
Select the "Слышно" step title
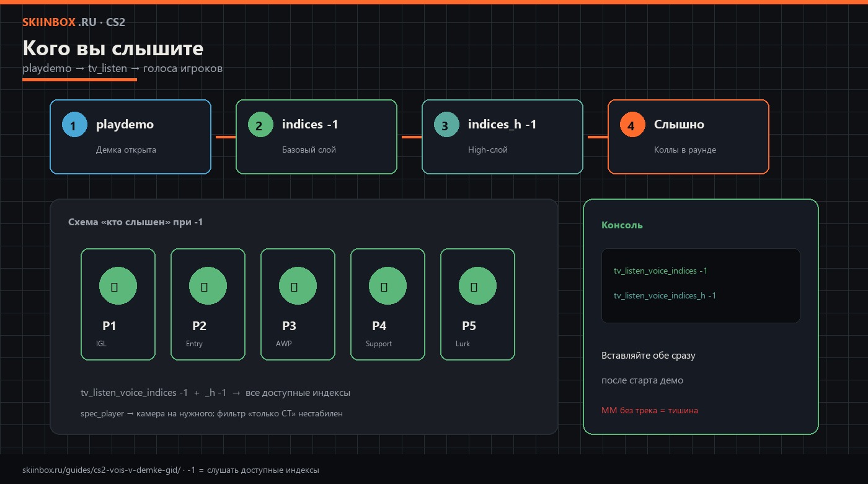[x=679, y=124]
